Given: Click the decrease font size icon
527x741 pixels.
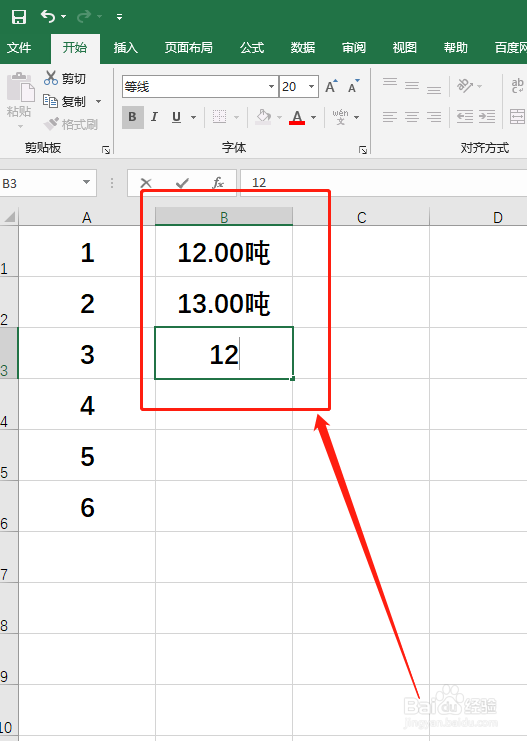Looking at the screenshot, I should [x=354, y=86].
